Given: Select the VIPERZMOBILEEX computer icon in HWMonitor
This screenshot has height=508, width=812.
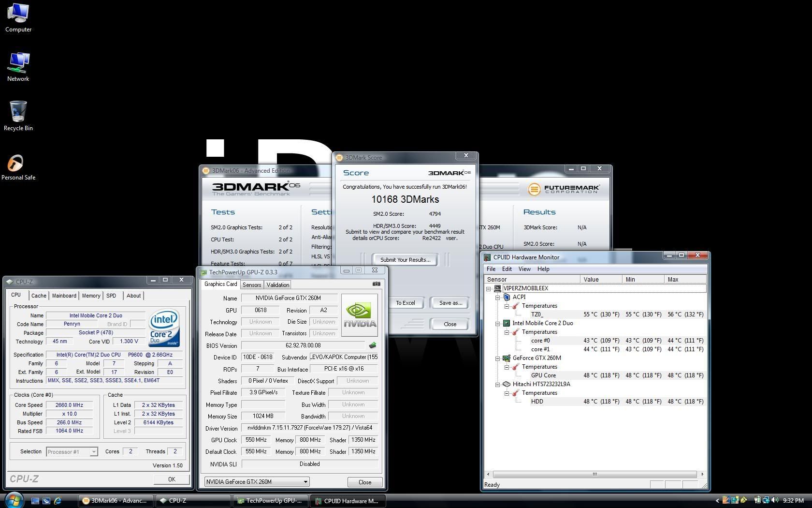Looking at the screenshot, I should (x=497, y=288).
